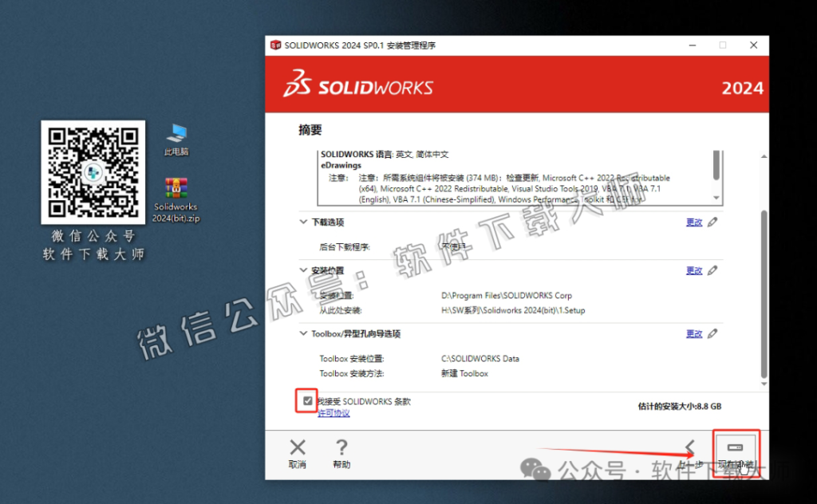Viewport: 817px width, 504px height.
Task: Click 更改 next to 下载选项
Action: click(693, 222)
